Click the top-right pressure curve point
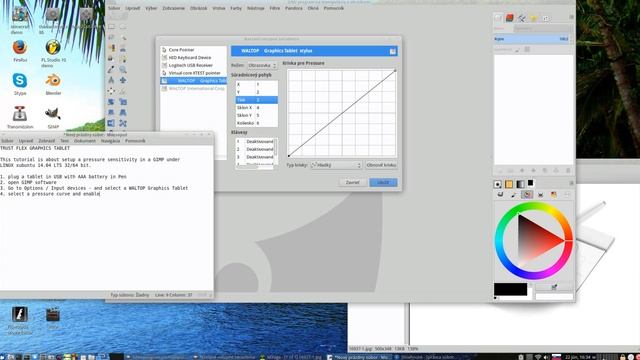This screenshot has width=640, height=360. pos(395,71)
